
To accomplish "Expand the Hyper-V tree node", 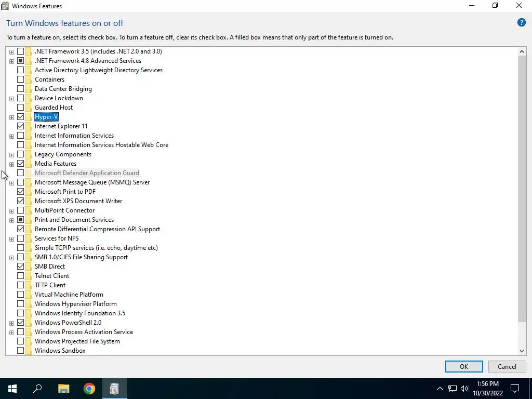I will tap(11, 117).
